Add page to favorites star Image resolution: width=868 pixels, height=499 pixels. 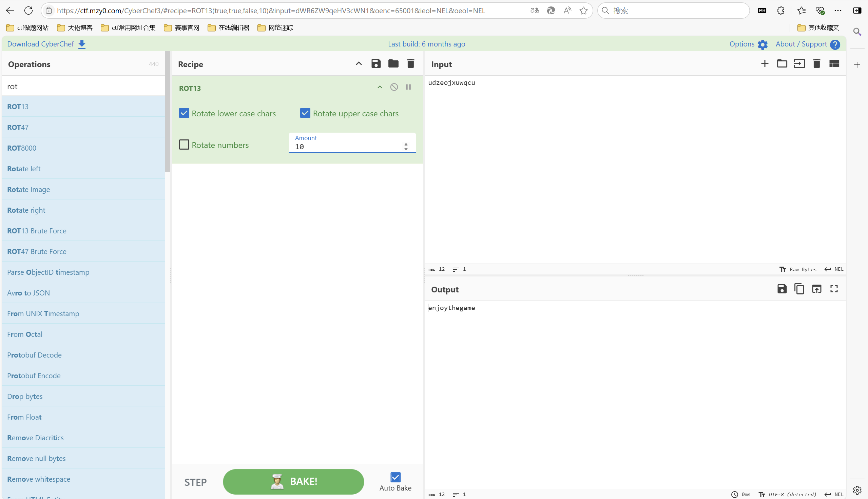coord(583,11)
